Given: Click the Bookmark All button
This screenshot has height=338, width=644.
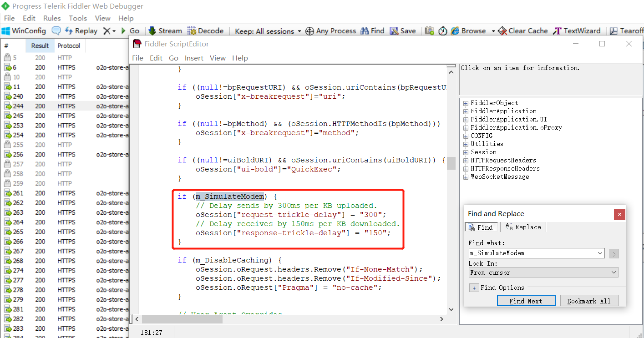Looking at the screenshot, I should coord(589,301).
